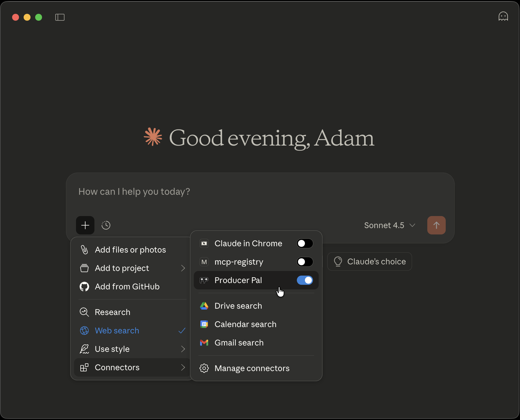
Task: Click the orange send arrow button
Action: pyautogui.click(x=436, y=225)
